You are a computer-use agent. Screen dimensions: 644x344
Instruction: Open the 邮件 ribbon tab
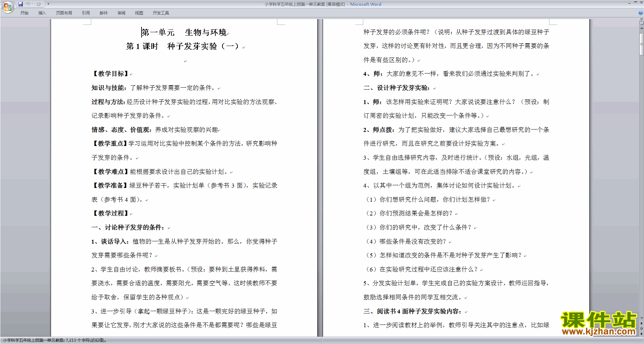click(104, 13)
